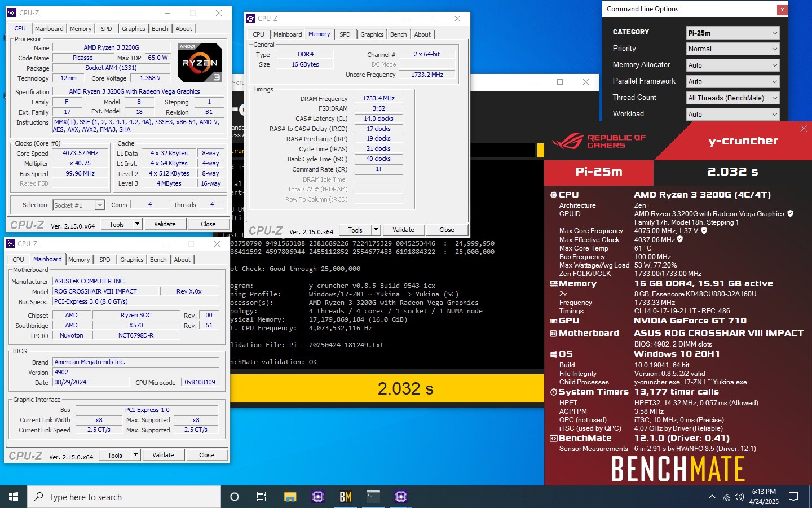The height and width of the screenshot is (508, 812).
Task: Click Close in the CPU tab window
Action: click(208, 224)
